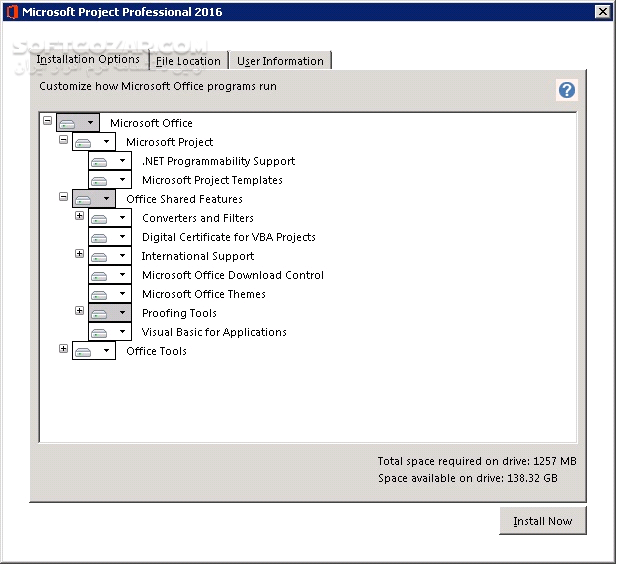Image resolution: width=617 pixels, height=565 pixels.
Task: Select Digital Certificate for VBA Projects item
Action: pos(228,237)
